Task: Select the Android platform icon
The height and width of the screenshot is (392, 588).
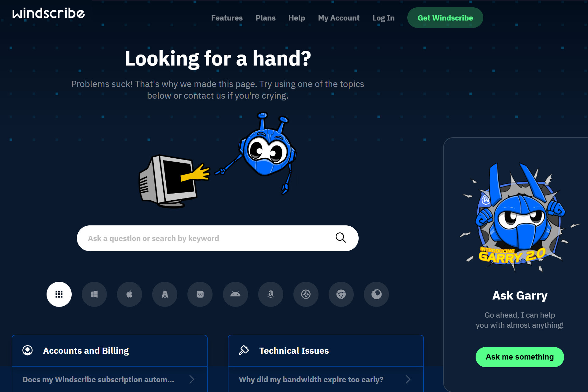Action: tap(236, 294)
